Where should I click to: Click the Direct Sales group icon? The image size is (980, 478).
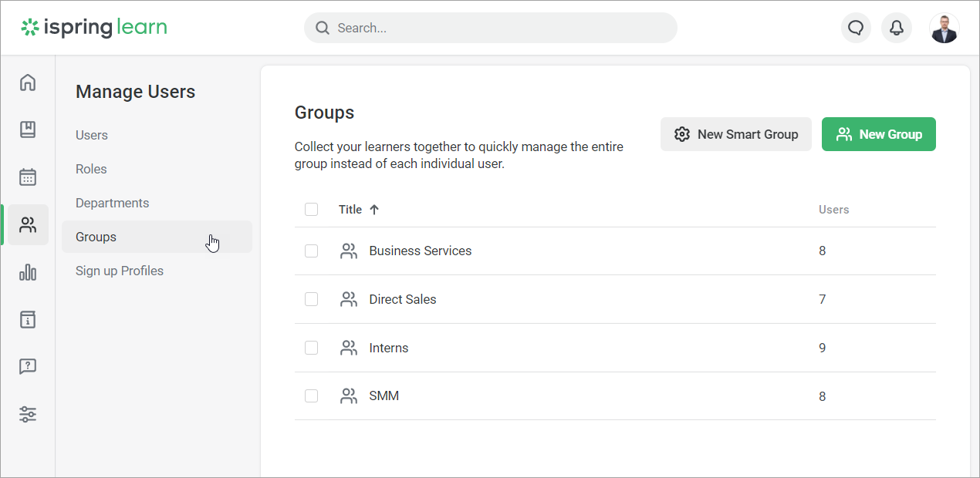[349, 299]
